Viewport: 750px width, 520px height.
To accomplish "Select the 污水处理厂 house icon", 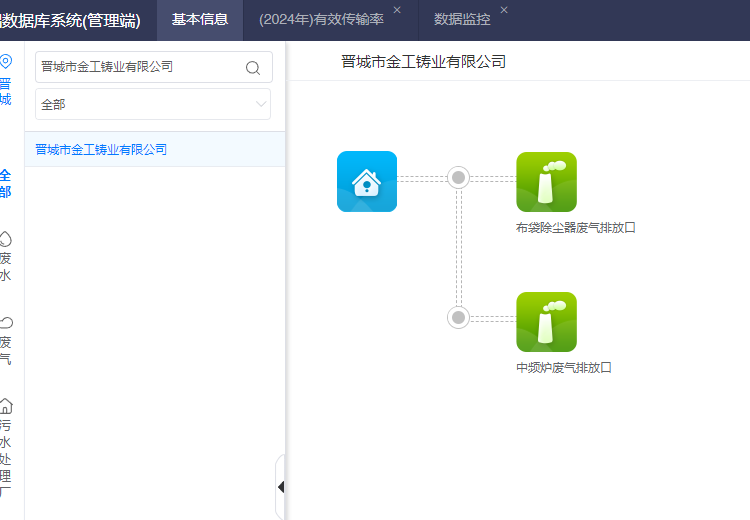I will (x=6, y=406).
